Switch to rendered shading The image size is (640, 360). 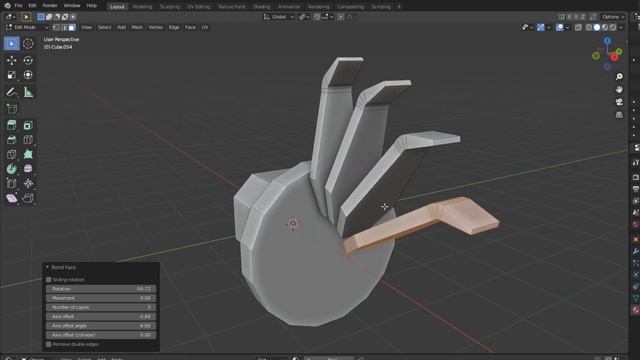(x=613, y=27)
